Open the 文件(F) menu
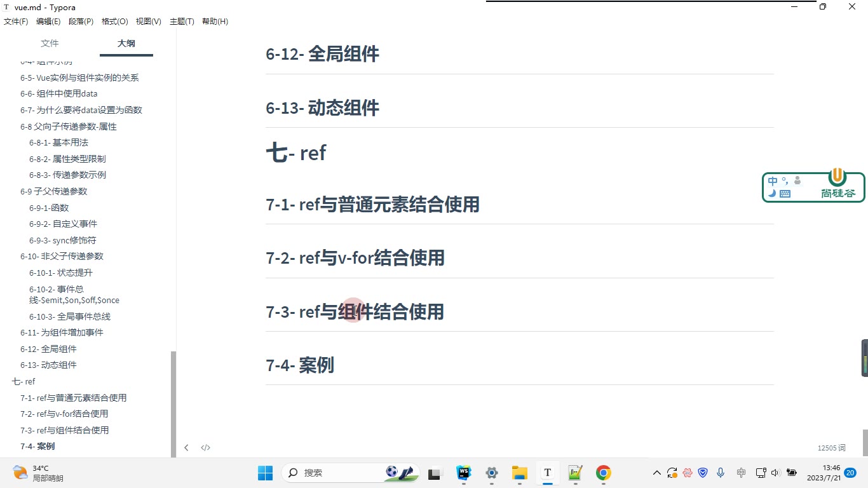 click(16, 22)
